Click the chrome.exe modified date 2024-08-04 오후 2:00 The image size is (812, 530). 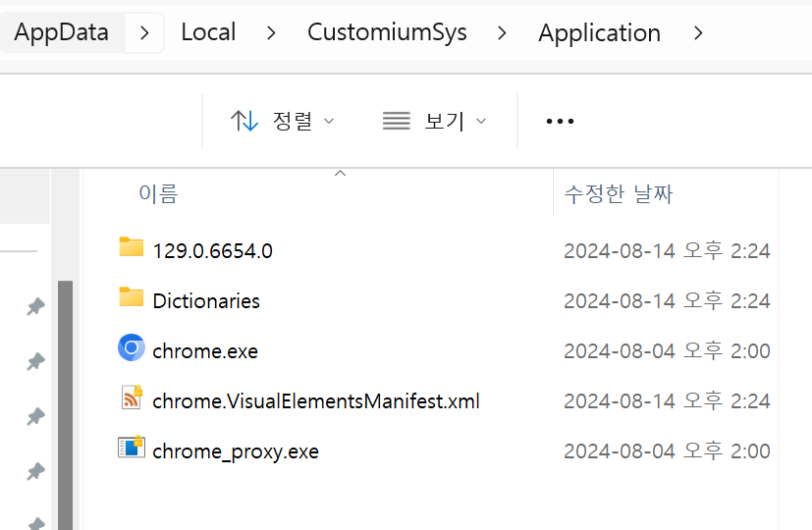(x=667, y=351)
